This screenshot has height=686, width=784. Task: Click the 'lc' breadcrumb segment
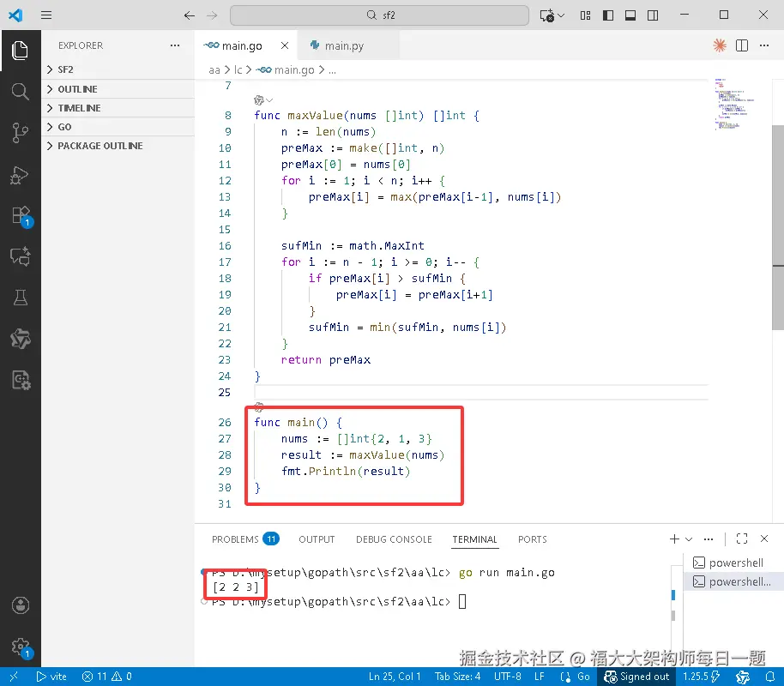click(x=238, y=70)
